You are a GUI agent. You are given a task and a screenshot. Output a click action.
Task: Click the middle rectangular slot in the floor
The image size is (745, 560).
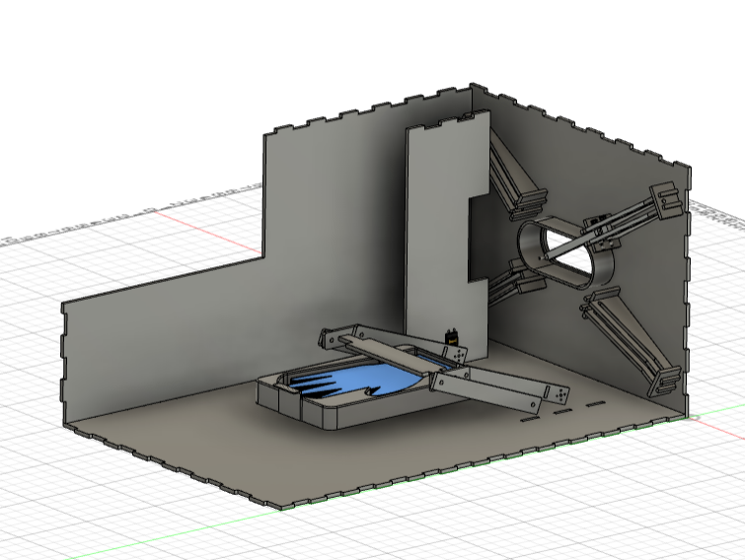[x=563, y=411]
